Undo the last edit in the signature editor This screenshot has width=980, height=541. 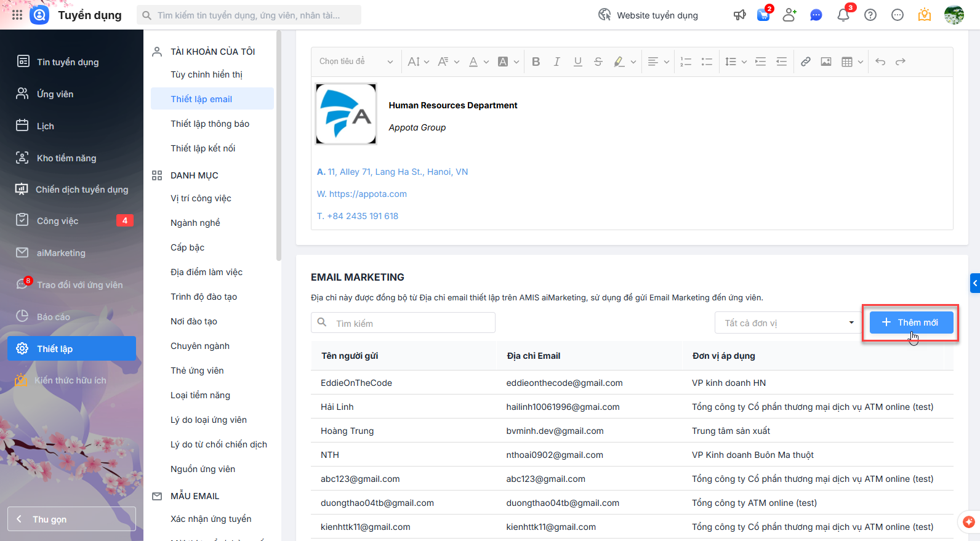tap(880, 62)
